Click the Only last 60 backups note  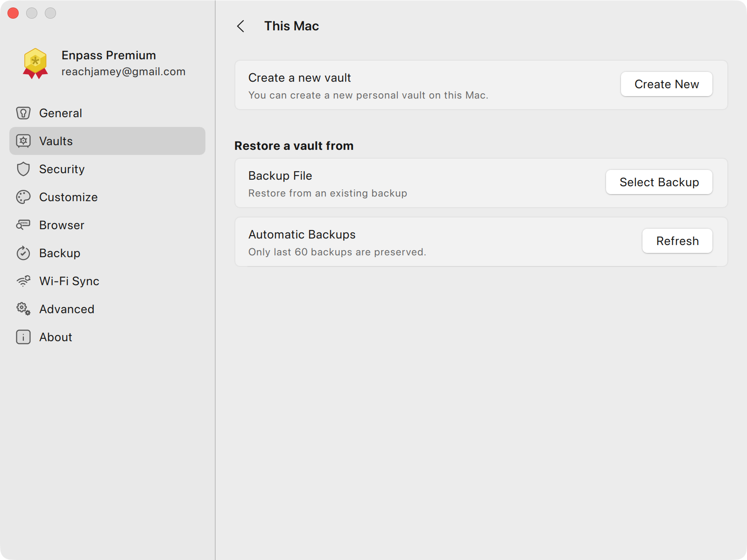[x=337, y=252]
